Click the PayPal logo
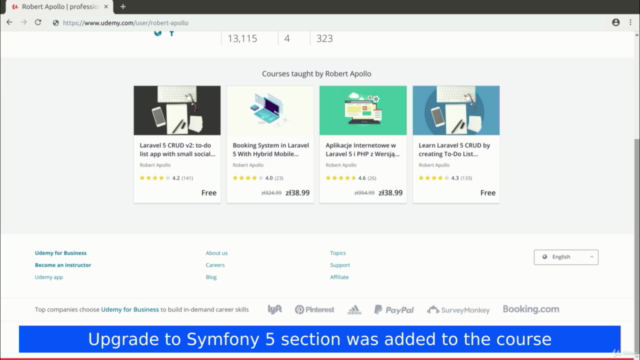640x360 pixels. [394, 310]
